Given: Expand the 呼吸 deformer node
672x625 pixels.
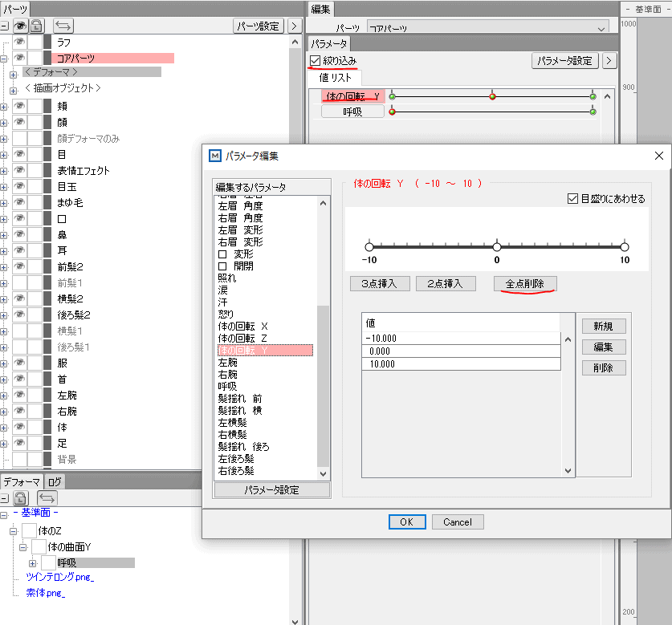Looking at the screenshot, I should (33, 563).
